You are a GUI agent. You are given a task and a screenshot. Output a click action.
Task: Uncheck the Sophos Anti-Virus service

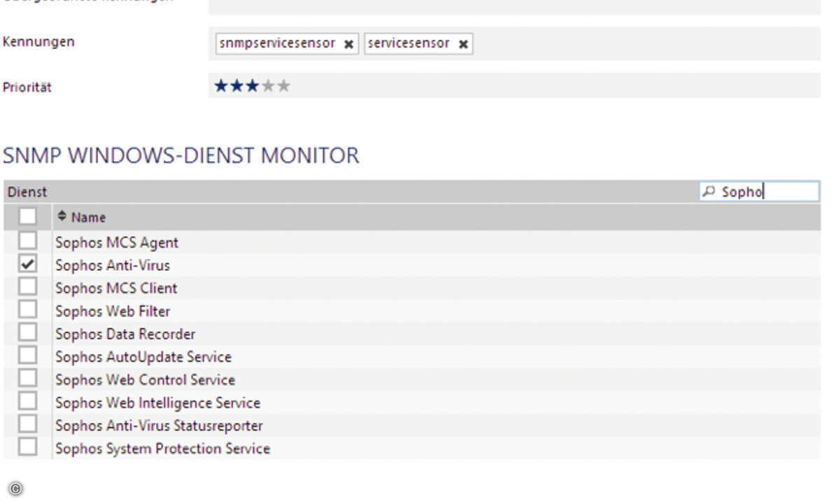[27, 264]
